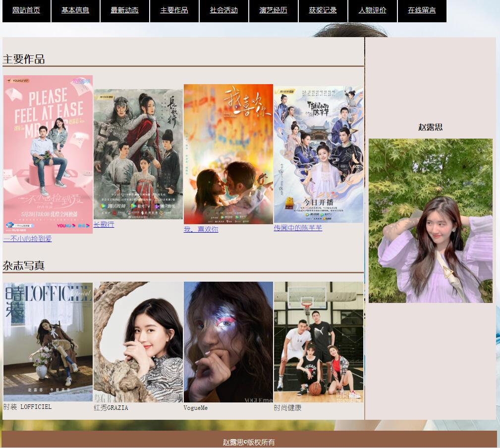Image resolution: width=500 pixels, height=448 pixels.
Task: Click the 赵露思©版权所有 footer text
Action: [x=249, y=442]
